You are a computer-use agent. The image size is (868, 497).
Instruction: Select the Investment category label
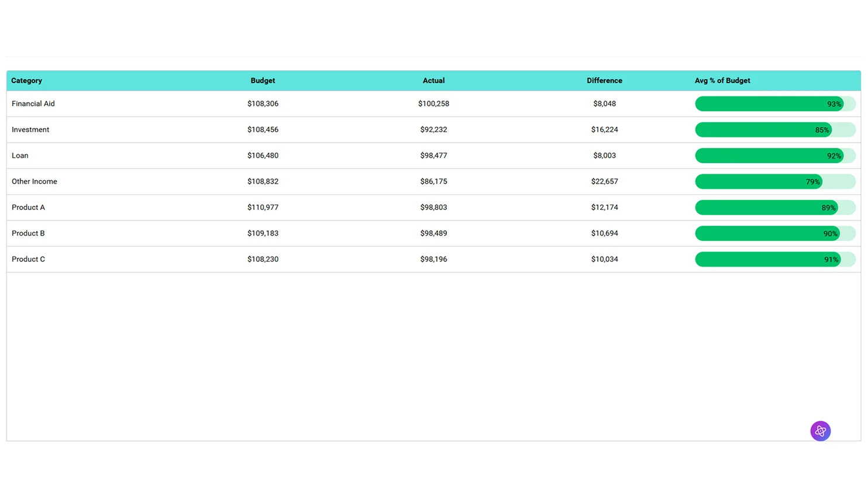(30, 129)
